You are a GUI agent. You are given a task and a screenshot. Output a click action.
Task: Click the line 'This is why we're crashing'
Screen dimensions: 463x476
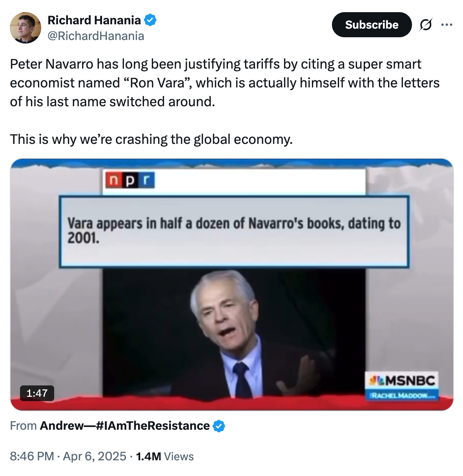click(x=151, y=139)
